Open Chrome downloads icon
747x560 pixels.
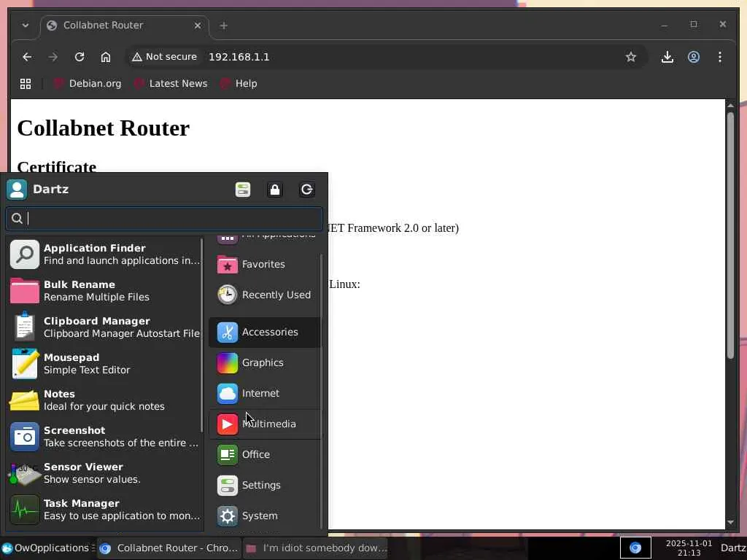pyautogui.click(x=667, y=57)
